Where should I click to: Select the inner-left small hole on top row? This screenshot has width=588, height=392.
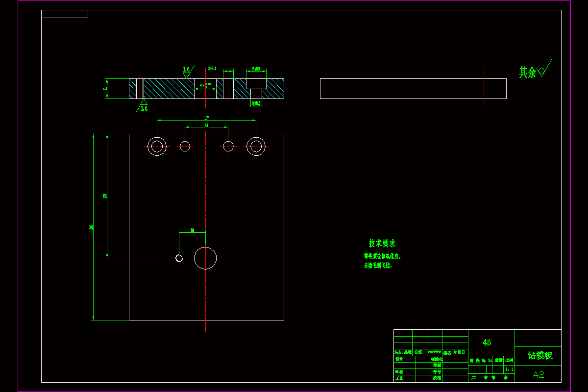(x=185, y=146)
